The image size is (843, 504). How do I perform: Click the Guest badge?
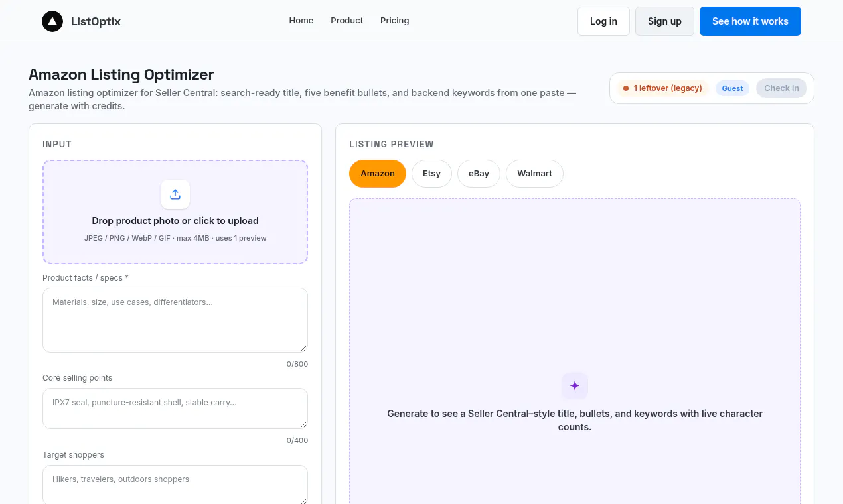coord(732,88)
